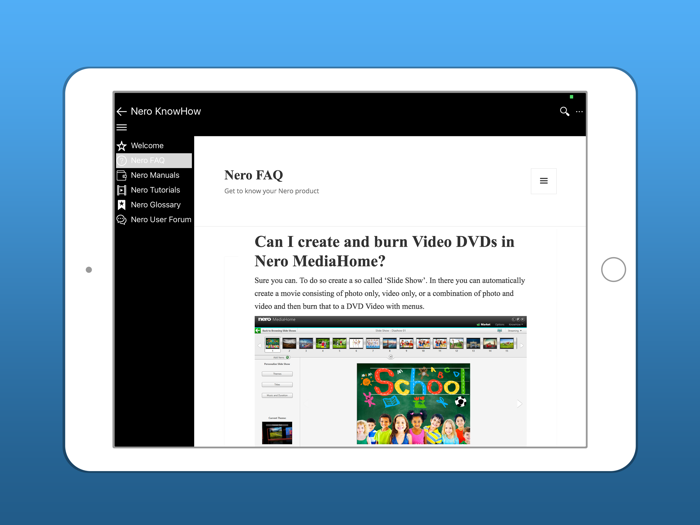
Task: Open Nero Manuals section
Action: pos(155,175)
